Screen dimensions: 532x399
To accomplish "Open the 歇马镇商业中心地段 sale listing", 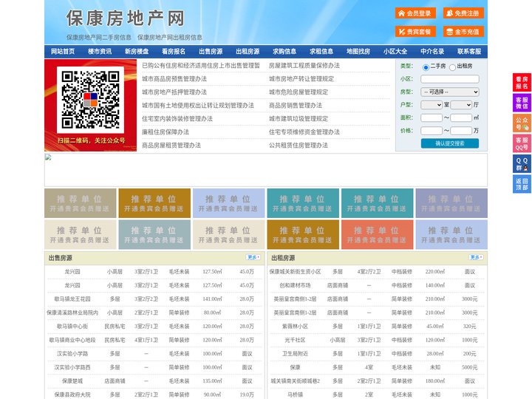I will click(72, 340).
